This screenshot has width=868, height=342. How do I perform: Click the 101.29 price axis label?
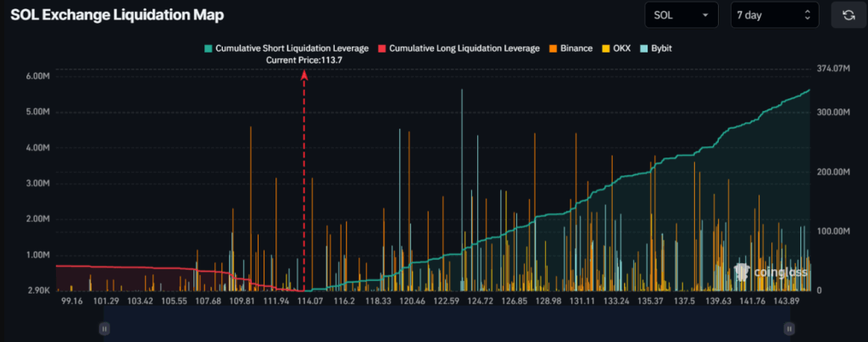[x=106, y=301]
